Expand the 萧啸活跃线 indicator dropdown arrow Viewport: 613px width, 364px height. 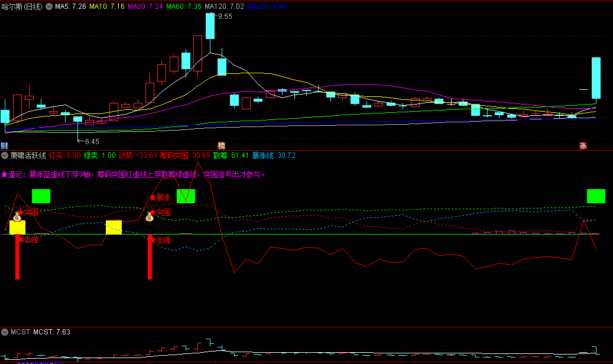pyautogui.click(x=5, y=155)
